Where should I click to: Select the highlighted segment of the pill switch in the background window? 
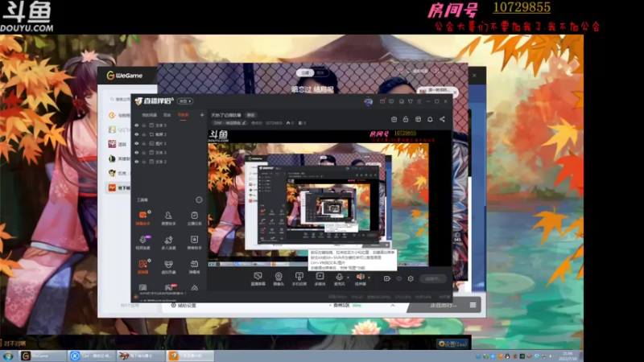click(305, 72)
